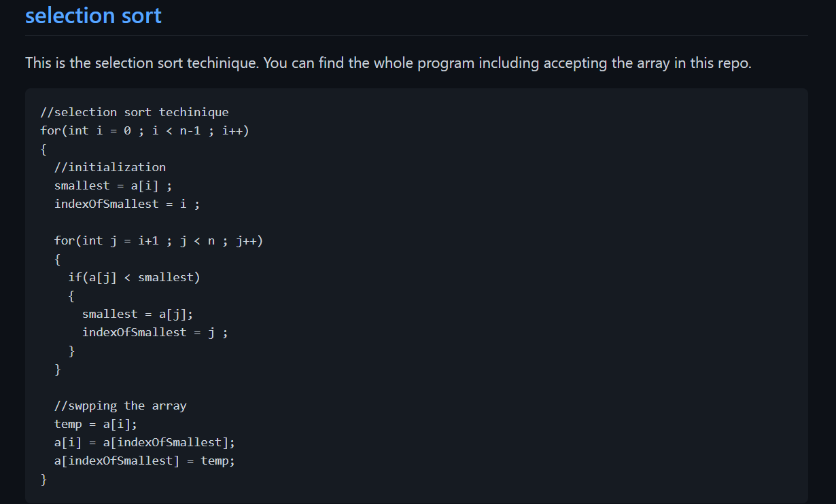
Task: Click the inner for loop with "j = i+1"
Action: click(x=158, y=240)
